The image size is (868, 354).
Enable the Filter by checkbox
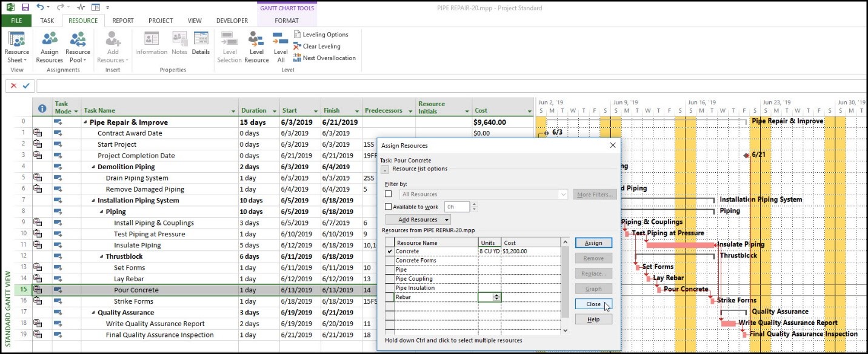(x=388, y=194)
